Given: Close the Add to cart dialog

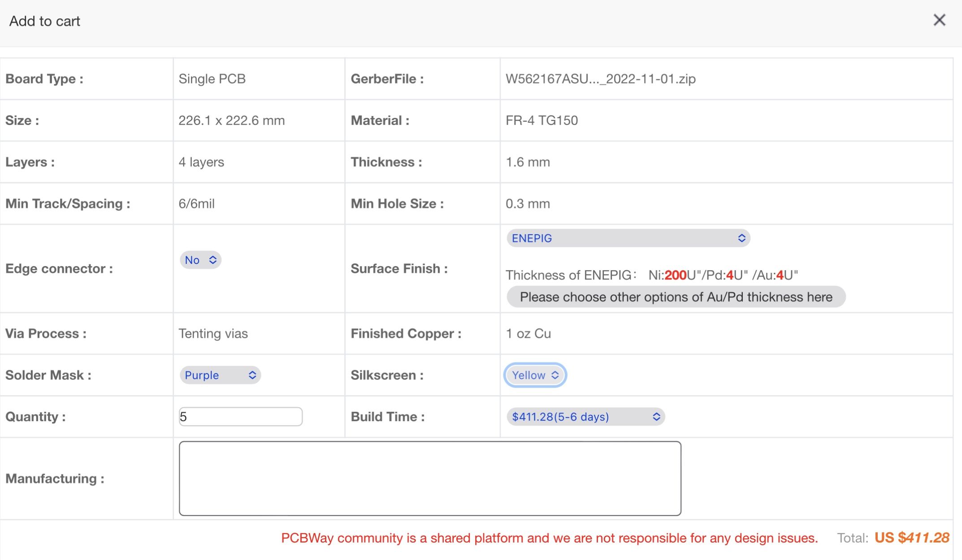Looking at the screenshot, I should coord(939,20).
